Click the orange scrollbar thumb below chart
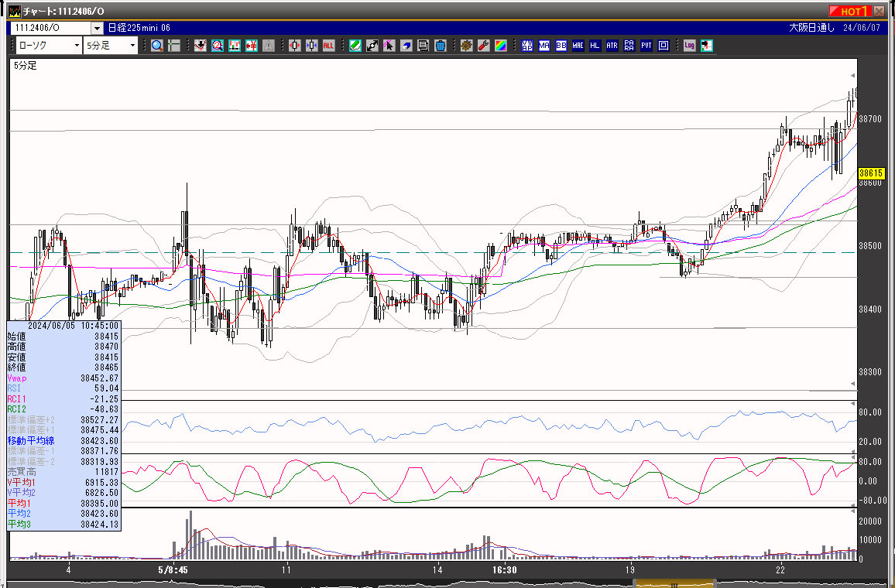The image size is (895, 588). pyautogui.click(x=674, y=583)
